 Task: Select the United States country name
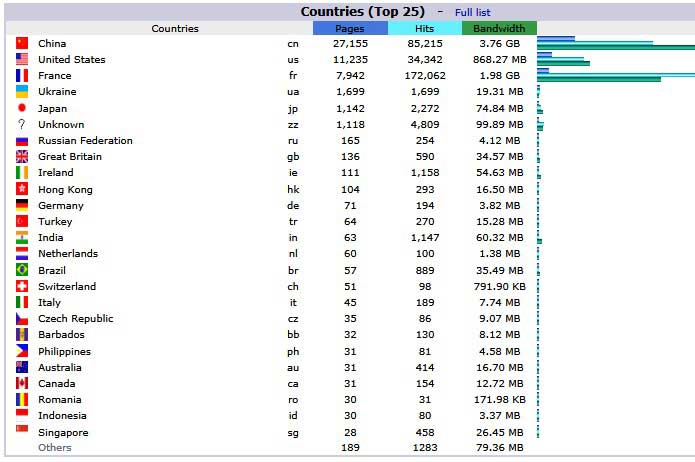[x=71, y=59]
